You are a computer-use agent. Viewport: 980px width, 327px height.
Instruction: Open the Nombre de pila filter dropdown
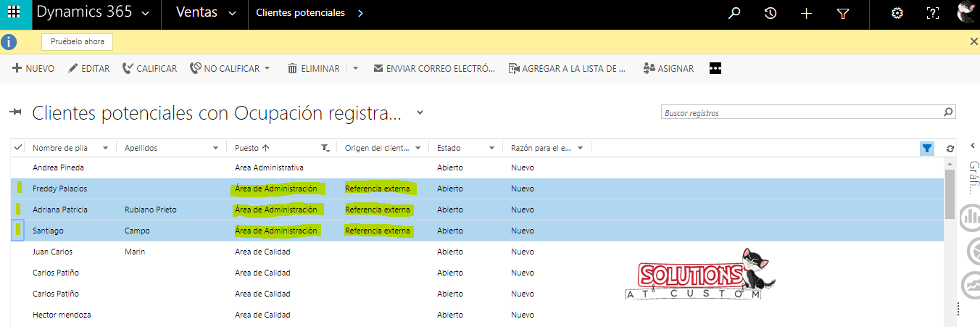pos(106,148)
